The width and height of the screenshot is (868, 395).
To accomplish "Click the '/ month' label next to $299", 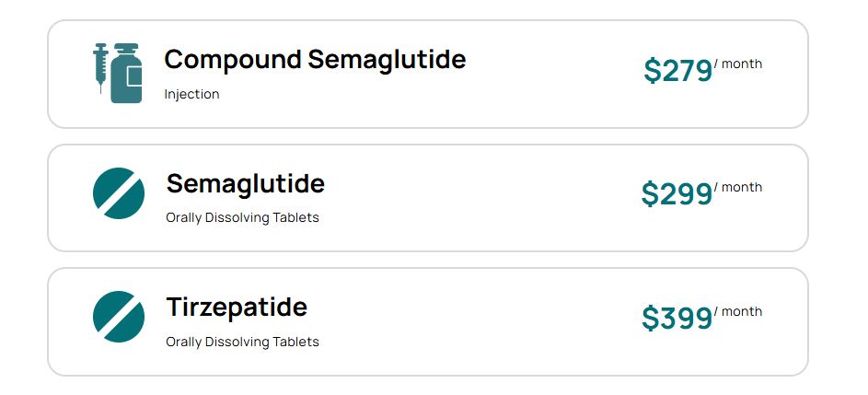I will (739, 187).
